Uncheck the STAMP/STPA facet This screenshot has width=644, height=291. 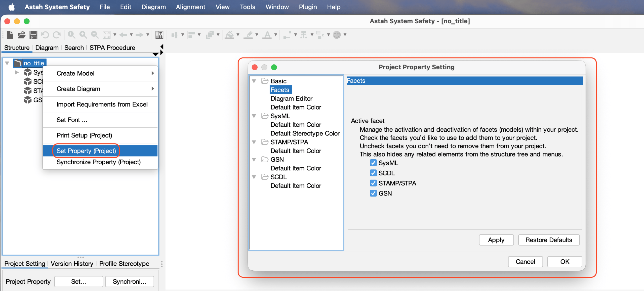[373, 183]
